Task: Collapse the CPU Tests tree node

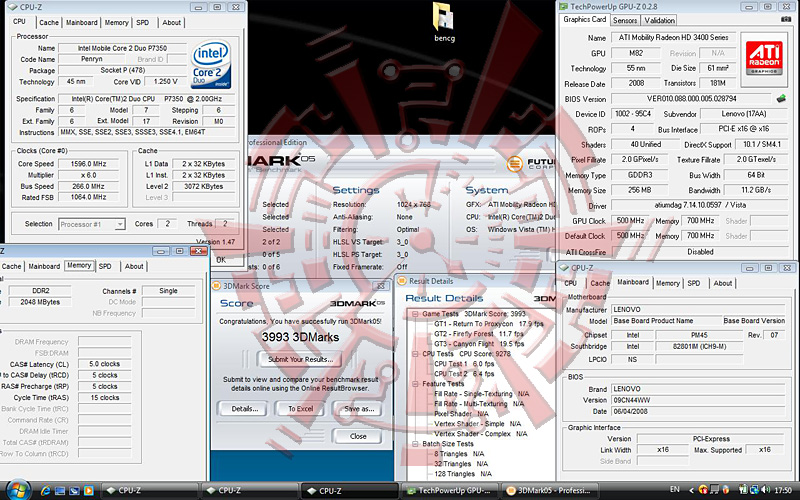Action: (x=415, y=354)
